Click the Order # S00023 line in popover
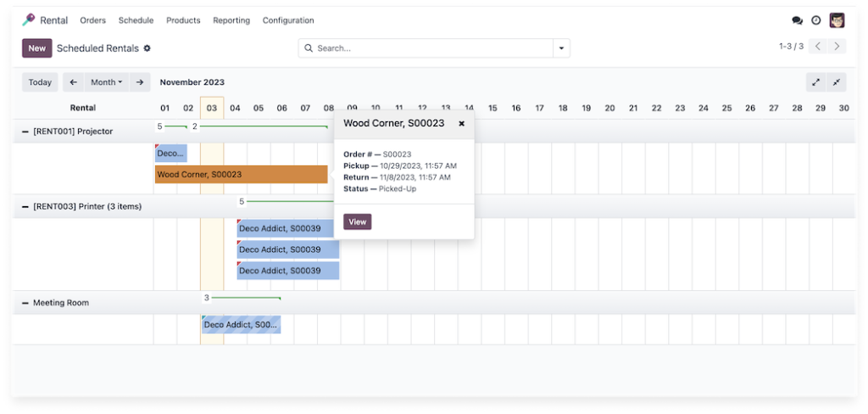The width and height of the screenshot is (868, 414). click(377, 154)
